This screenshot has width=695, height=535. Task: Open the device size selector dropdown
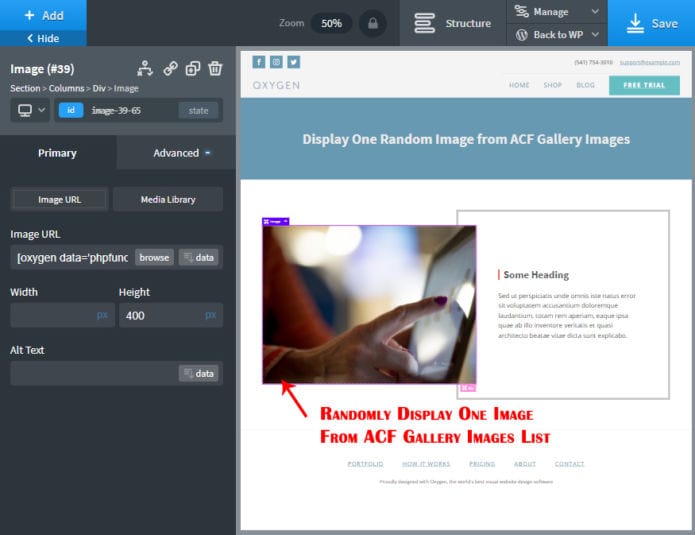coord(31,110)
